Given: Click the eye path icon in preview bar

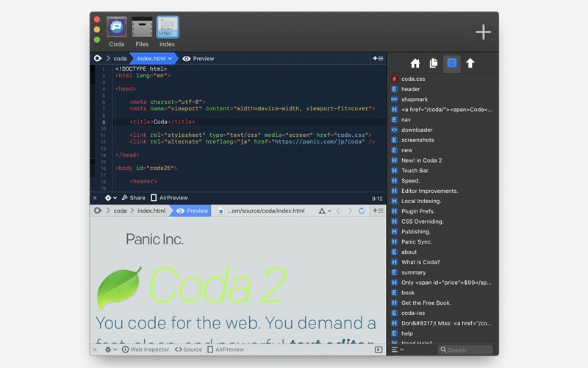Looking at the screenshot, I should (98, 210).
